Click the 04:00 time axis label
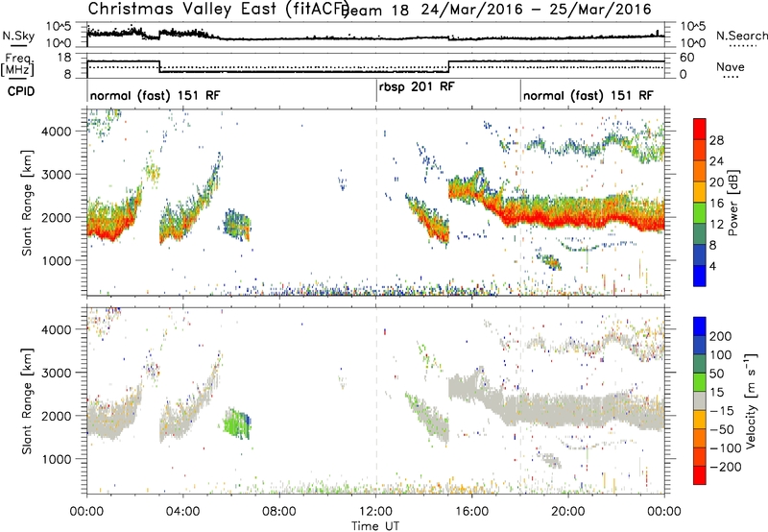The image size is (768, 532). point(182,512)
